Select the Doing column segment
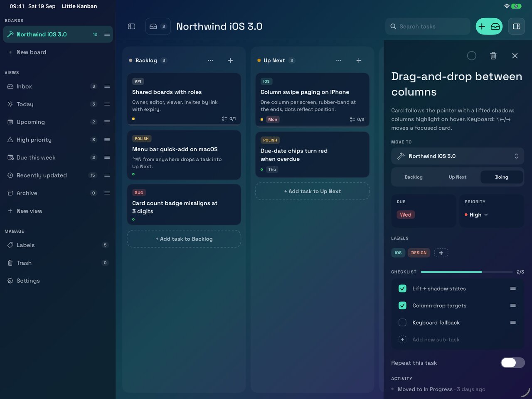 point(502,177)
